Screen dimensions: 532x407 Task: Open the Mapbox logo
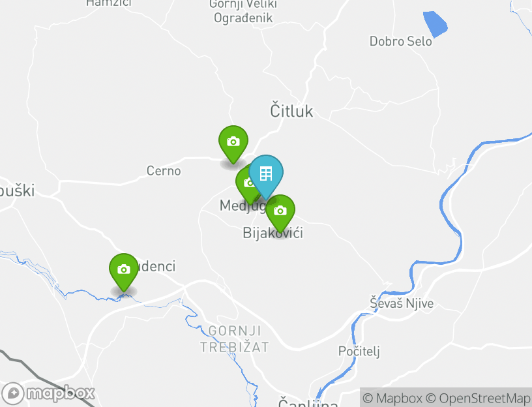[48, 394]
